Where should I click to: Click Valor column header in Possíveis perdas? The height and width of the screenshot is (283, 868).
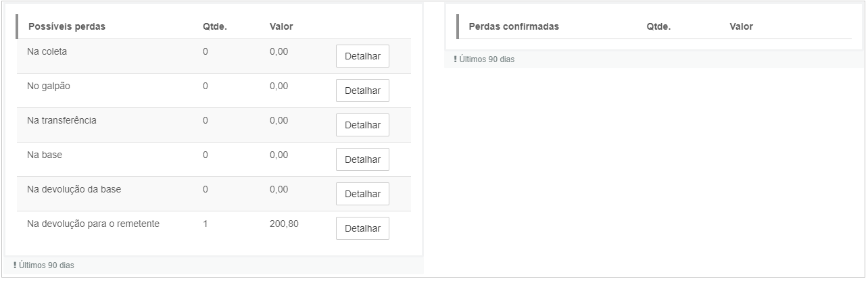click(x=281, y=26)
